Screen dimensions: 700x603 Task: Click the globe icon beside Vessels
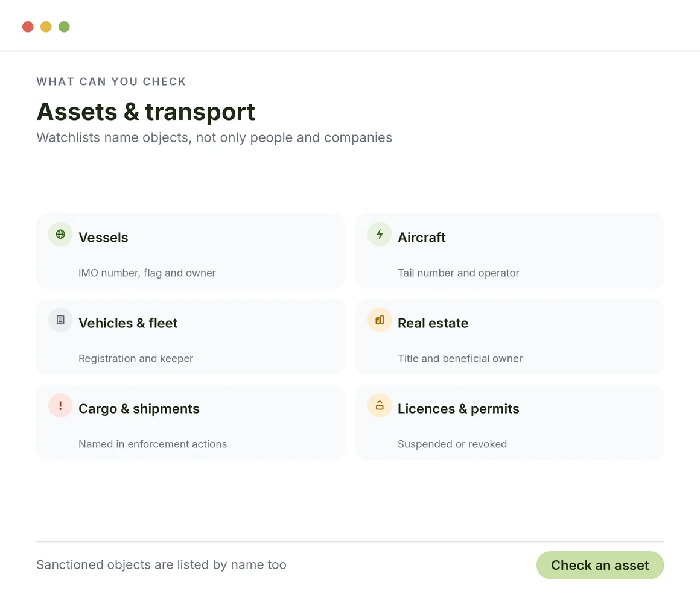[60, 234]
